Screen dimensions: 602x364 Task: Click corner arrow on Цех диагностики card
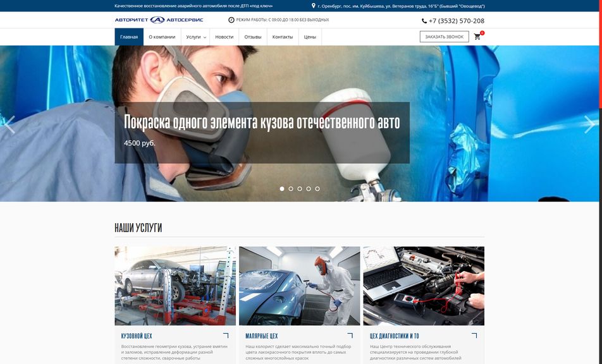coord(474,335)
